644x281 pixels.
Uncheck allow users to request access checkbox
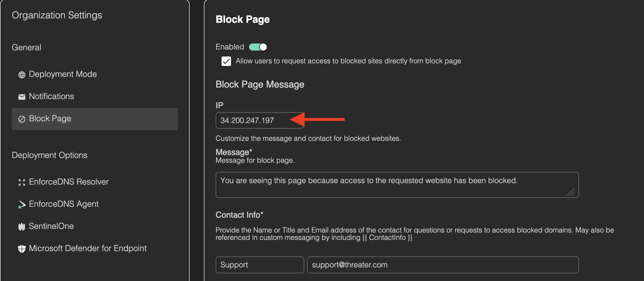pos(226,61)
